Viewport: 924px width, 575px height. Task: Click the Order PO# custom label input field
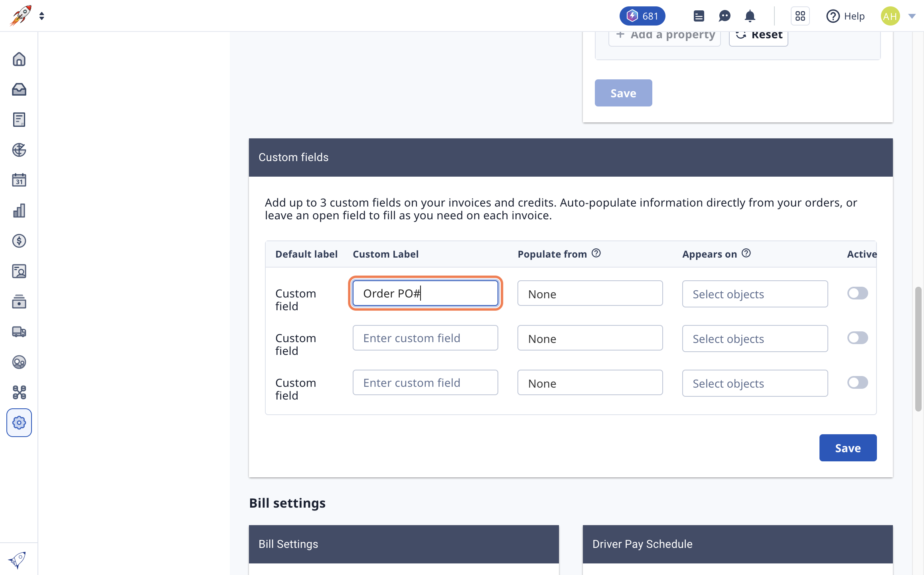click(x=425, y=293)
